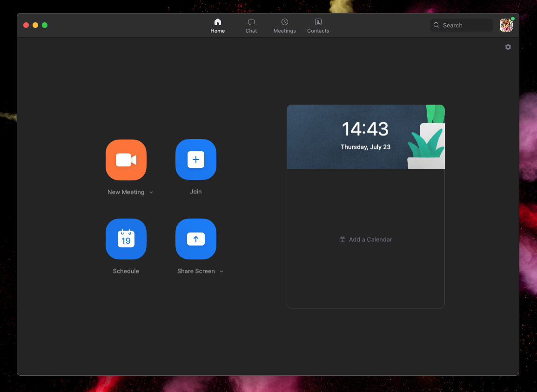Open the profile avatar menu

click(506, 25)
